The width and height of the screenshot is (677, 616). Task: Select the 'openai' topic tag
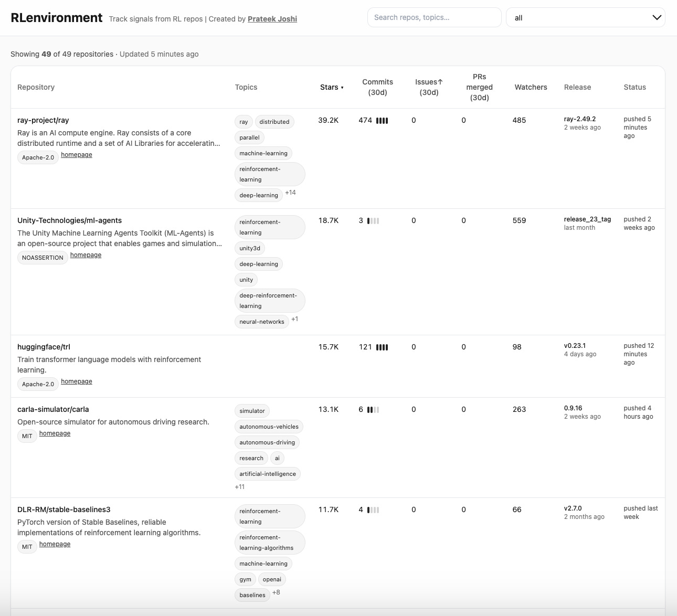coord(272,579)
